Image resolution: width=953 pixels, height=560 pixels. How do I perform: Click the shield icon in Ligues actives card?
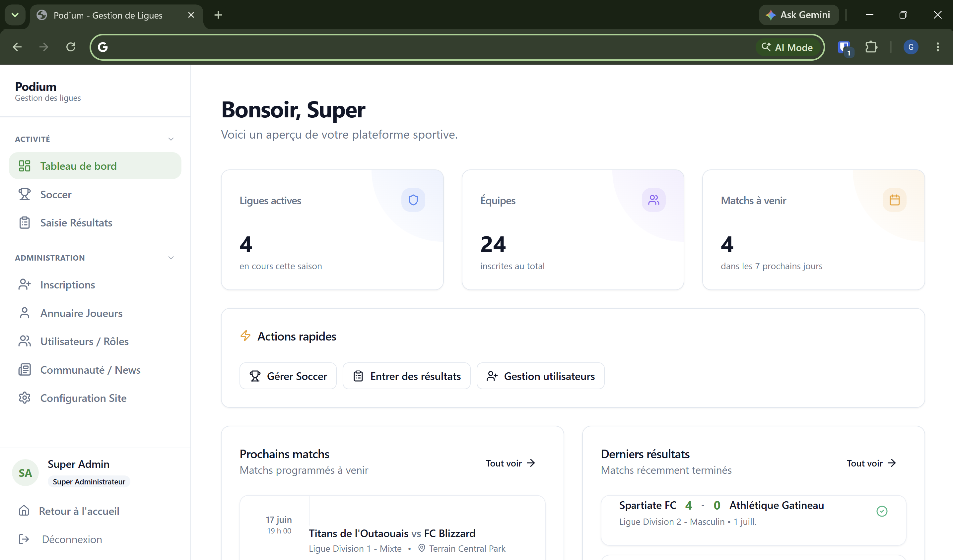(413, 200)
